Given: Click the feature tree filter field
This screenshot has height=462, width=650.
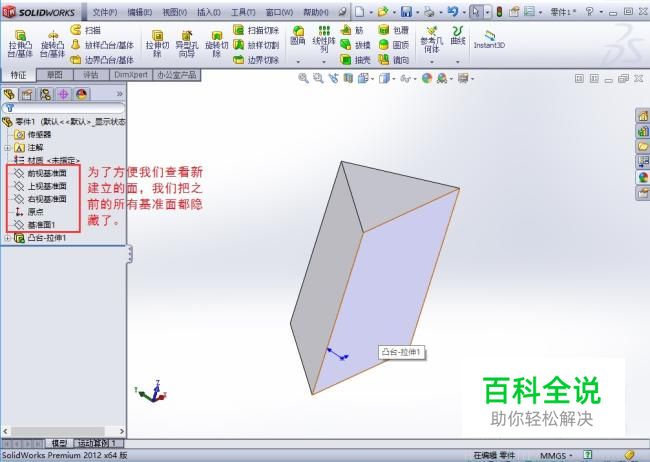Looking at the screenshot, I should pos(64,108).
